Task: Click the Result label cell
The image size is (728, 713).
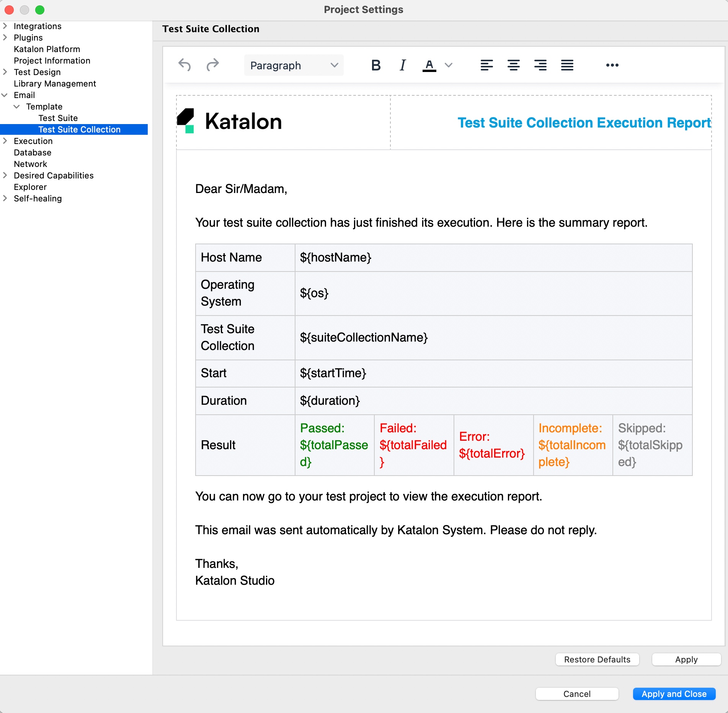Action: tap(245, 445)
